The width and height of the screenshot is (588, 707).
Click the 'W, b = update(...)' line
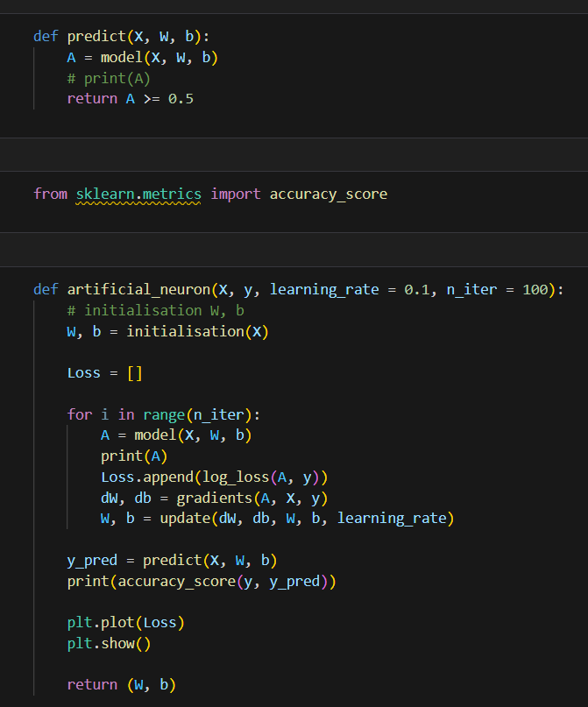[277, 519]
